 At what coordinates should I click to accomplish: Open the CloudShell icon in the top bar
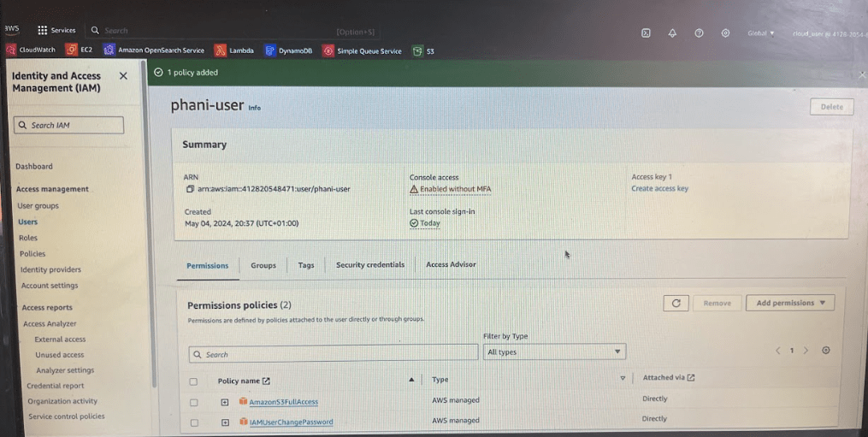(646, 32)
